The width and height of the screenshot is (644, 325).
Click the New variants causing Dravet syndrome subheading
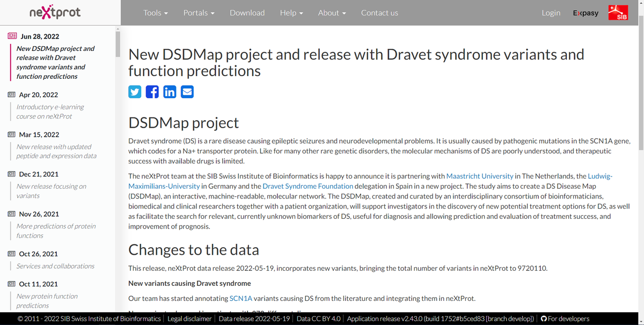point(189,283)
